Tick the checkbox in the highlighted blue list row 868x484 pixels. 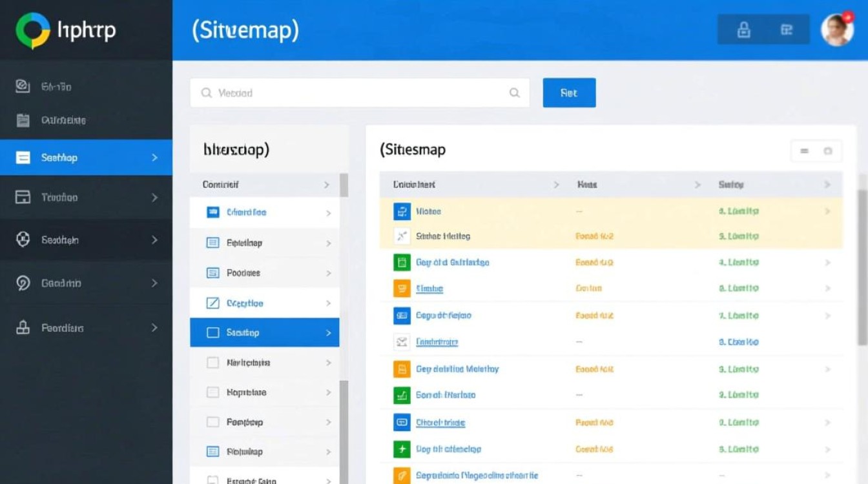[x=212, y=333]
